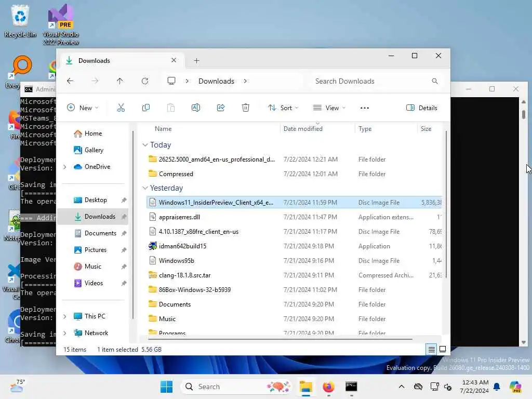Add a new Explorer tab
532x399 pixels.
(x=196, y=61)
